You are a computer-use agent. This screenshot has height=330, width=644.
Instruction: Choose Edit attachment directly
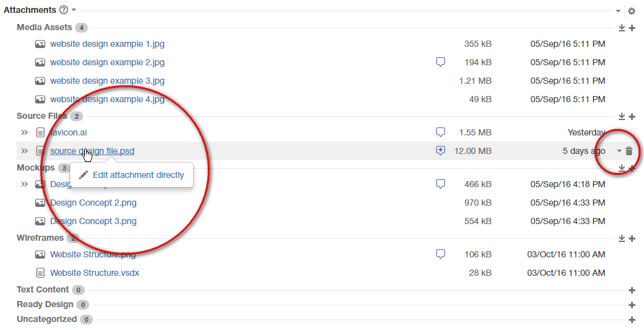click(x=138, y=175)
